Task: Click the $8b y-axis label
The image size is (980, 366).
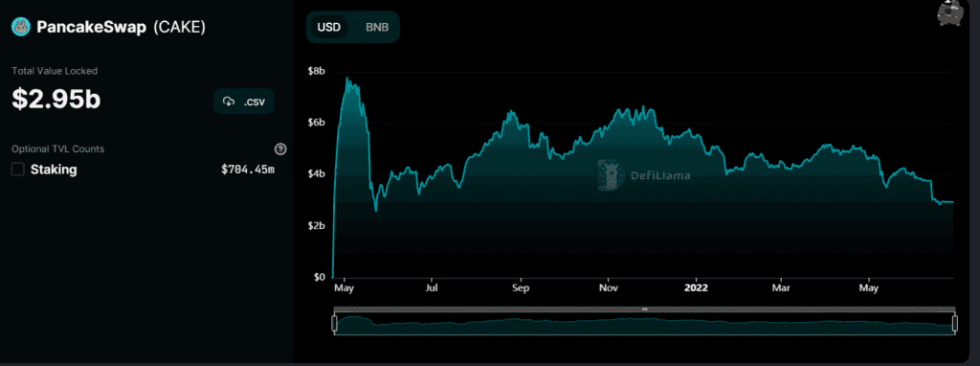Action: click(316, 71)
